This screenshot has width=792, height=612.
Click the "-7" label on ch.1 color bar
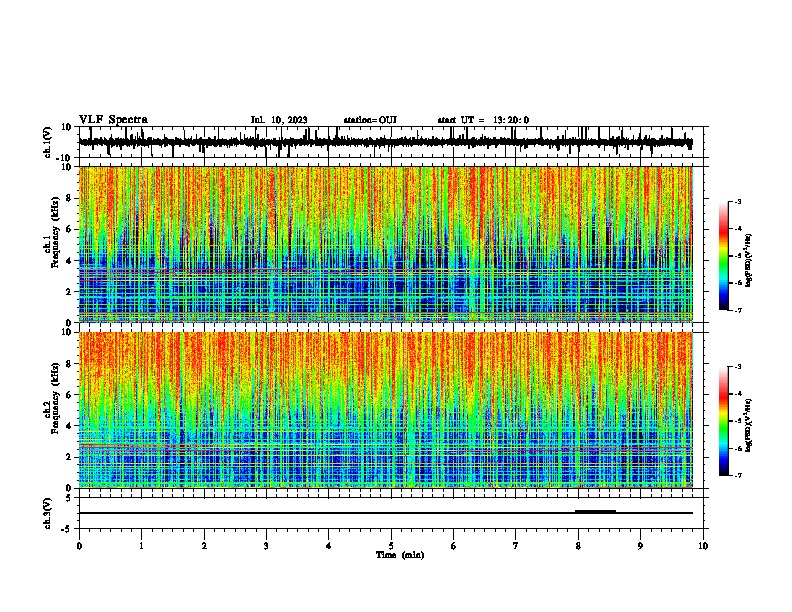(737, 310)
